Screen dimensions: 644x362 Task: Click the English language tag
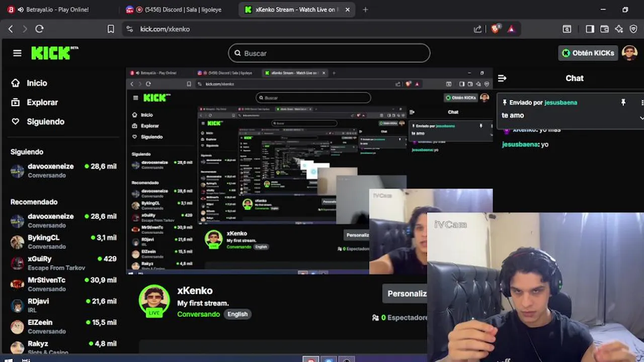click(x=237, y=314)
